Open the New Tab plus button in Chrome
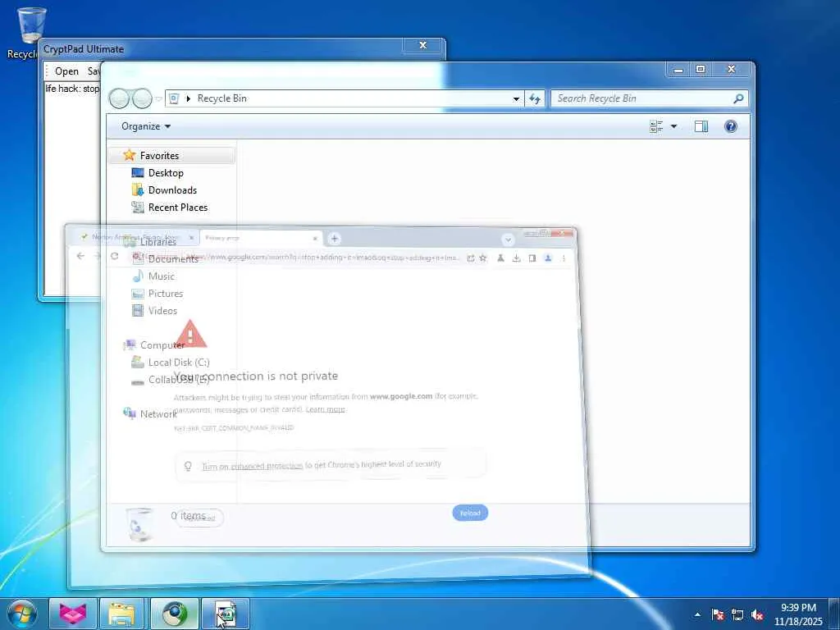The height and width of the screenshot is (630, 840). 335,239
